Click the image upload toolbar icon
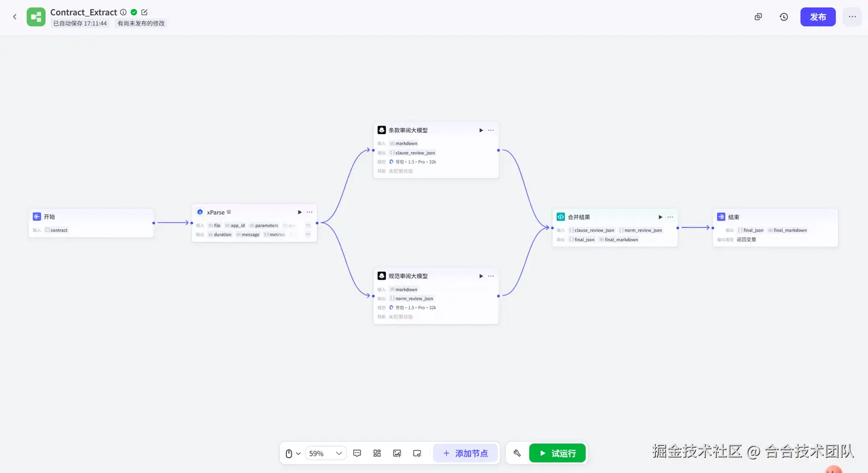 (x=397, y=453)
